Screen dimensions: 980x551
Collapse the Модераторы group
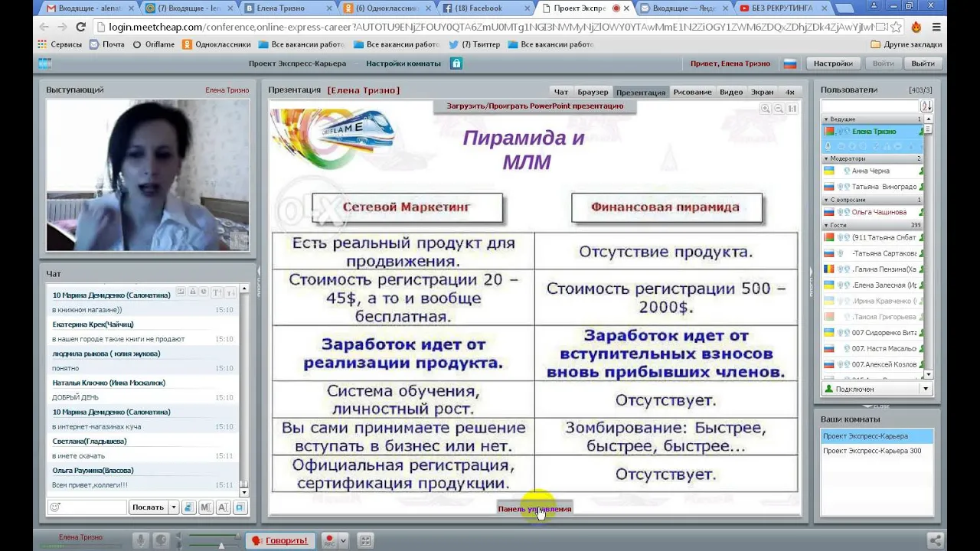coord(826,158)
